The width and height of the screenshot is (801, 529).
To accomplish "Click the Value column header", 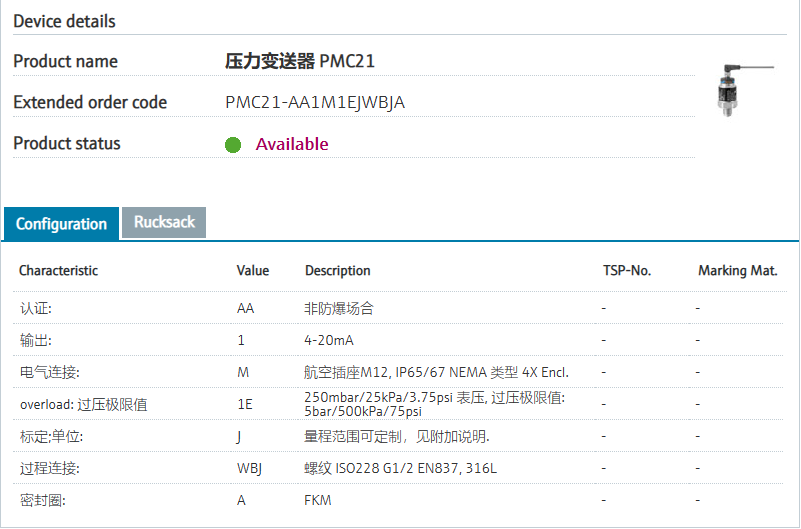I will 253,271.
